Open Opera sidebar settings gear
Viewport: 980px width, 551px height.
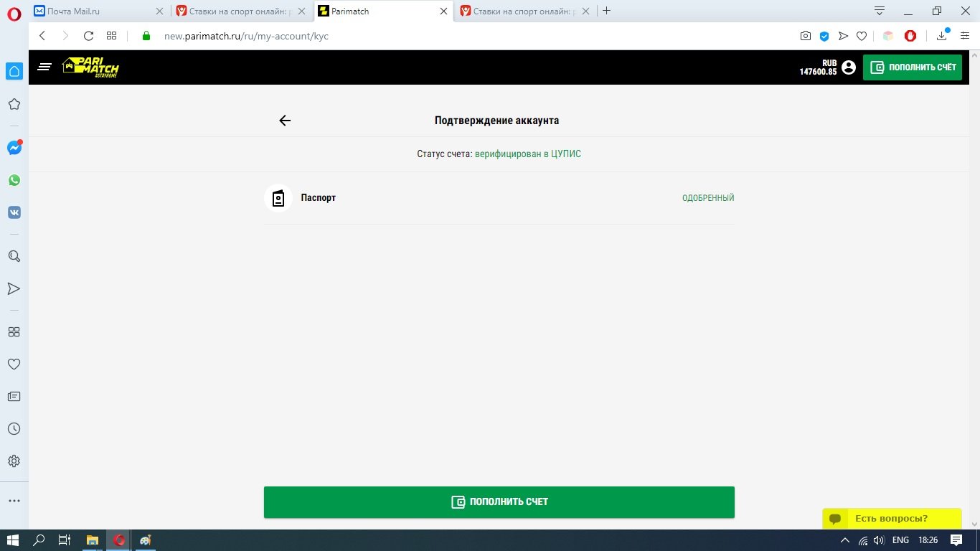click(x=14, y=461)
